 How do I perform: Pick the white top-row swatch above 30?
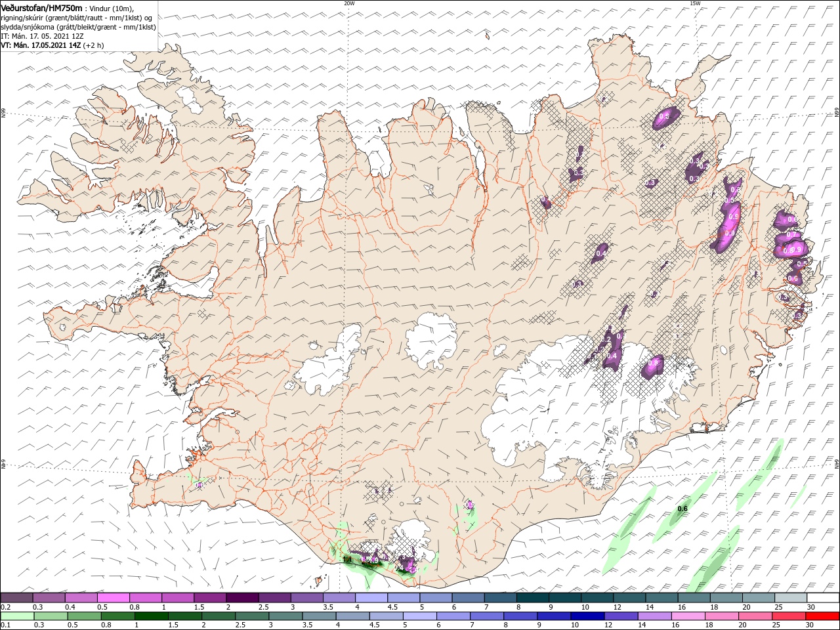pos(823,598)
